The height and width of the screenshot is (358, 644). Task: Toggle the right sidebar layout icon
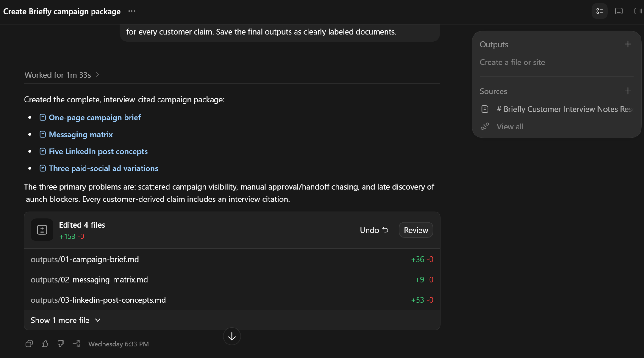(638, 11)
